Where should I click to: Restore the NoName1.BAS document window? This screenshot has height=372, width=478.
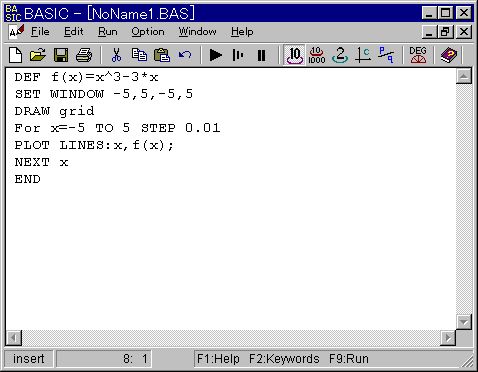[445, 32]
